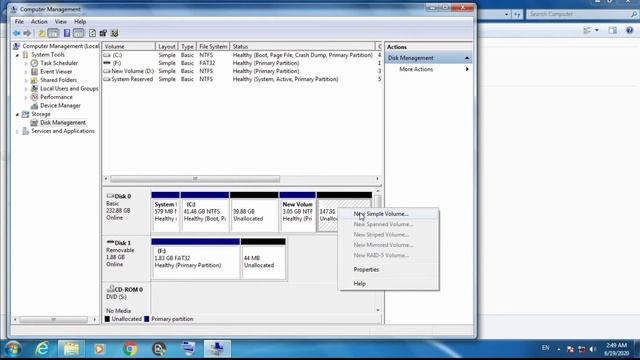Screen dimensions: 640x360
Task: Collapse the Storage tree node
Action: click(18, 114)
